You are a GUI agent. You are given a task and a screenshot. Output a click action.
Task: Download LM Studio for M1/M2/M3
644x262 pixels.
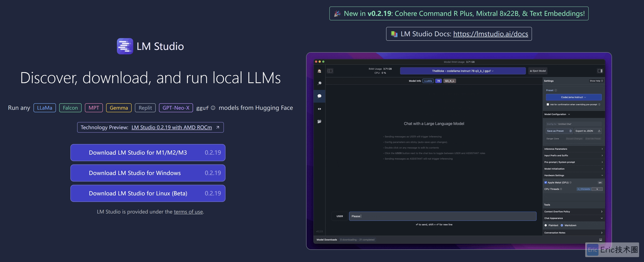click(x=148, y=152)
